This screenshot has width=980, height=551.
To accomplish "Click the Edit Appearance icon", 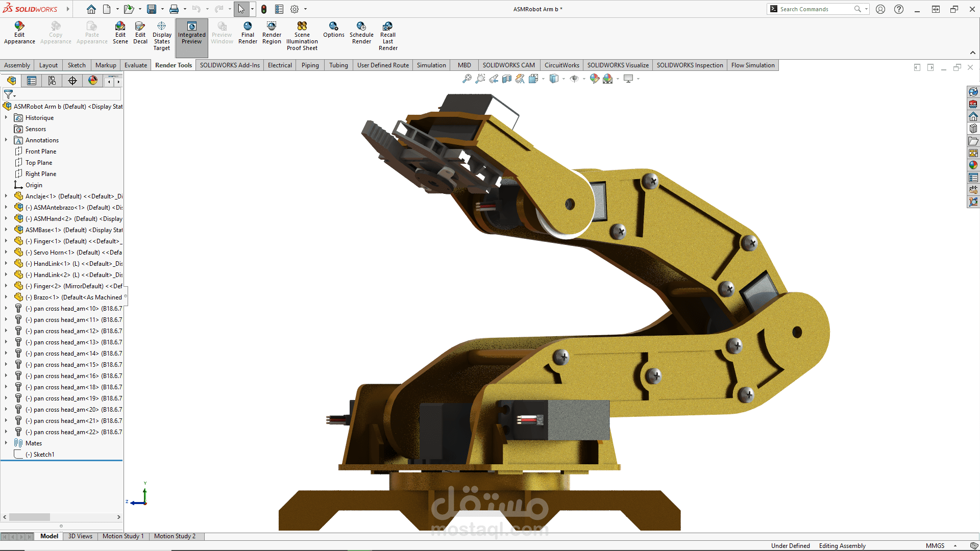I will click(19, 27).
